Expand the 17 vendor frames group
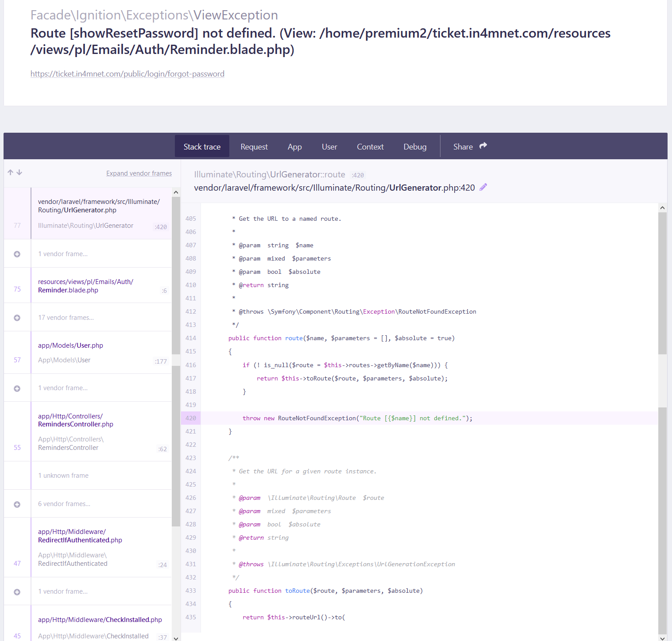 click(17, 317)
